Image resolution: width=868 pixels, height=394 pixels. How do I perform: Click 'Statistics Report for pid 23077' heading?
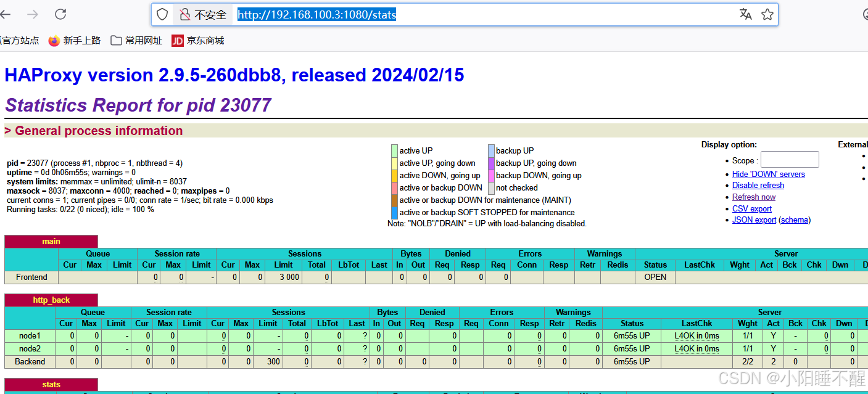pos(138,105)
